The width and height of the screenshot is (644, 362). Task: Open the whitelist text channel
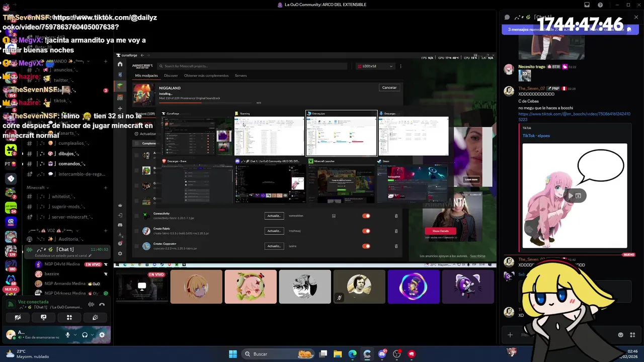[x=67, y=197]
